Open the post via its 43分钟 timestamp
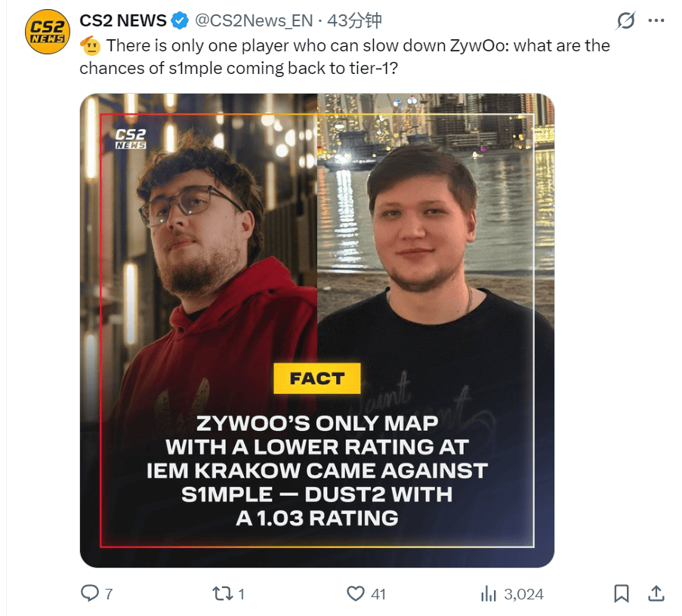 pos(354,20)
